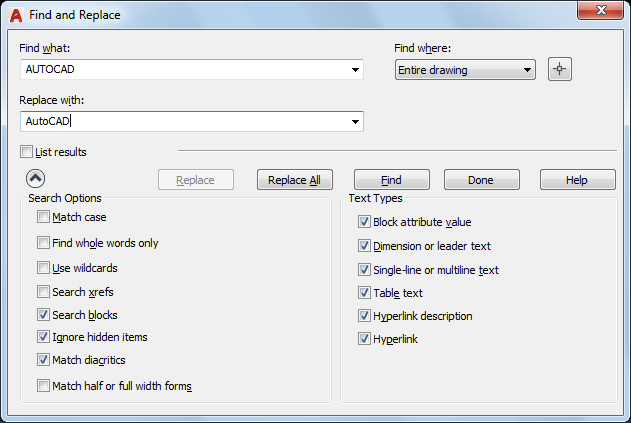Viewport: 631px width, 423px height.
Task: Open the Find what dropdown arrow
Action: (355, 70)
